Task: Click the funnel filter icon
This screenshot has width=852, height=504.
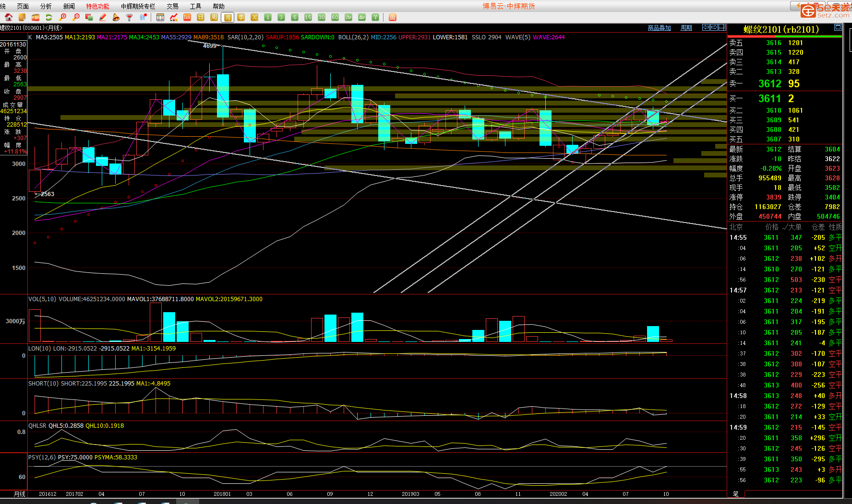Action: (129, 17)
